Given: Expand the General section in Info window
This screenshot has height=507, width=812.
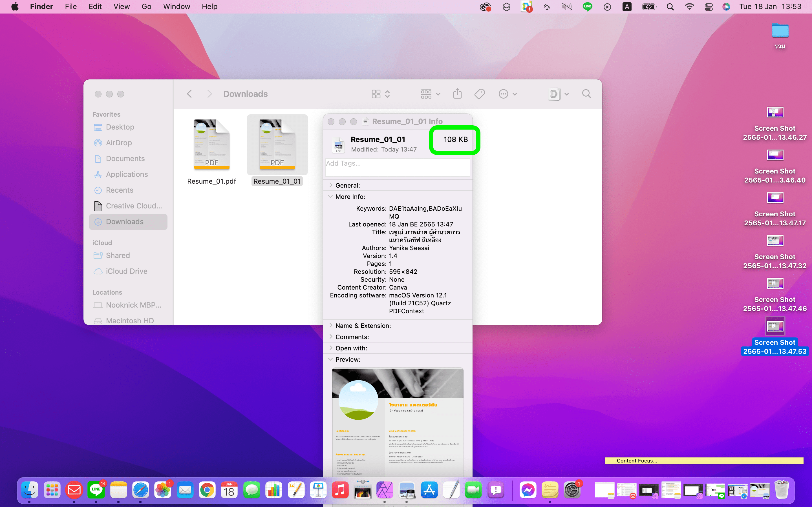Looking at the screenshot, I should 331,185.
